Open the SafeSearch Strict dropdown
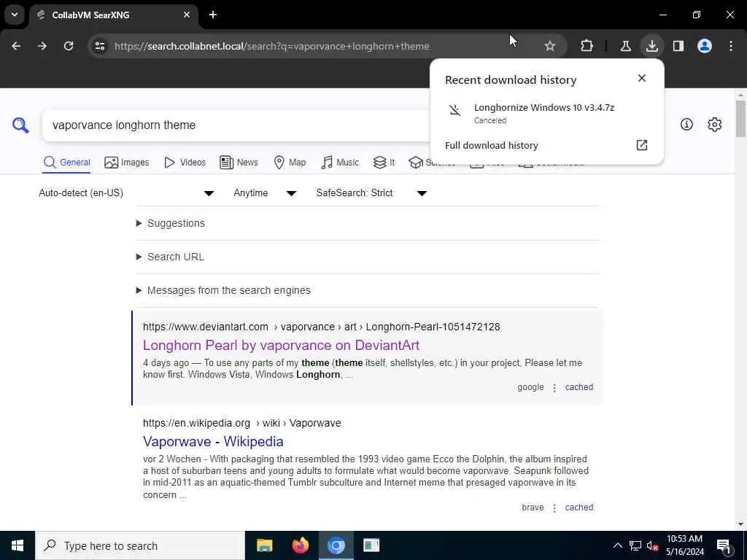 (371, 192)
